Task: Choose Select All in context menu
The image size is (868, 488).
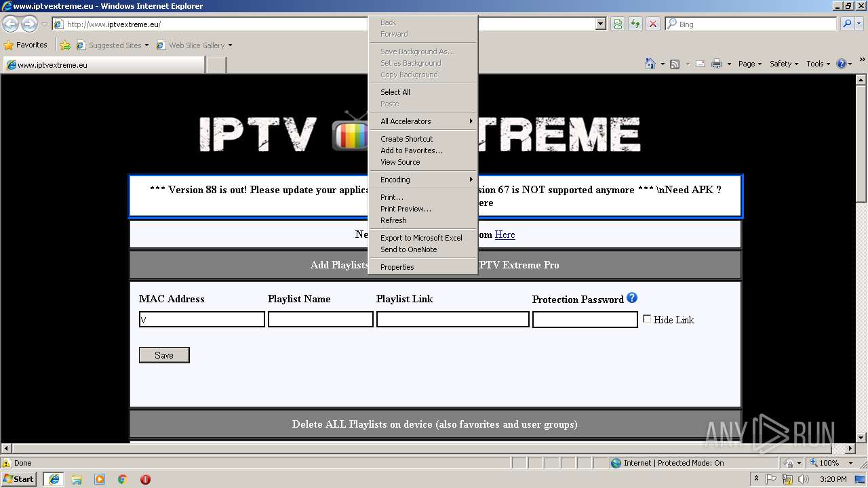Action: (x=422, y=92)
